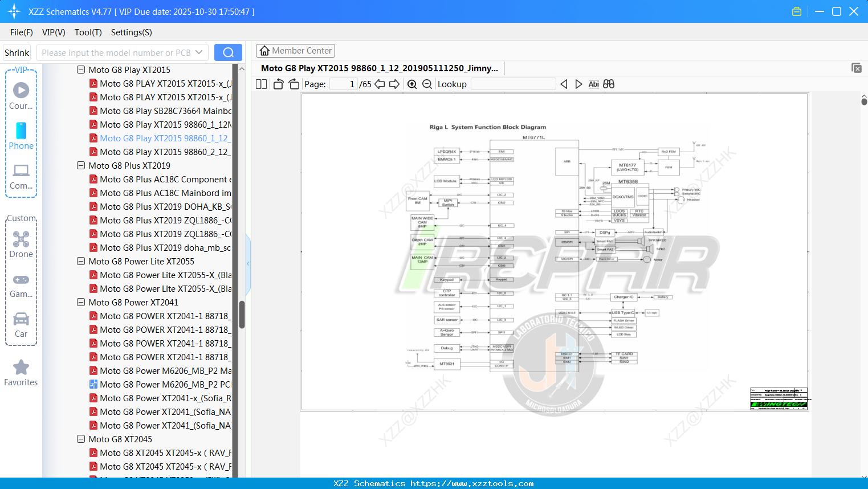Go to previous page arrow
Viewport: 868px width, 489px height.
380,84
